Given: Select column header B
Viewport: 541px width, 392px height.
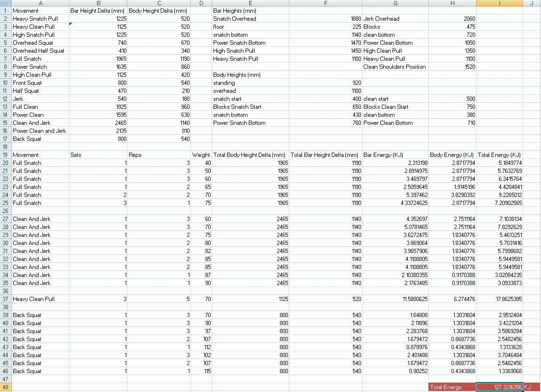Looking at the screenshot, I should 98,3.
